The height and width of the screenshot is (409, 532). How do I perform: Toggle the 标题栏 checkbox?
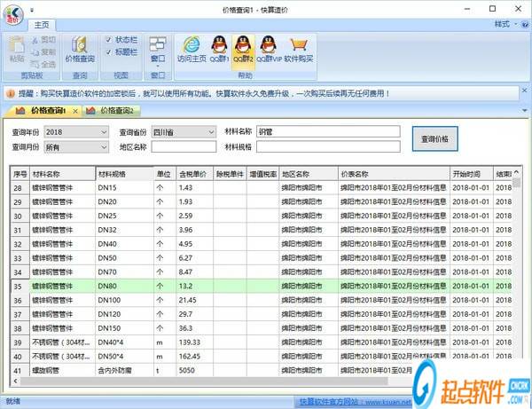(x=108, y=52)
